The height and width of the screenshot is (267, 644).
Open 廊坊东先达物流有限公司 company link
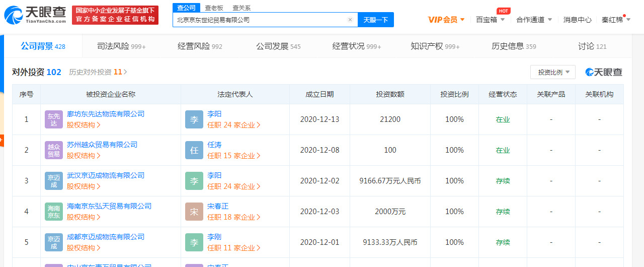point(106,114)
